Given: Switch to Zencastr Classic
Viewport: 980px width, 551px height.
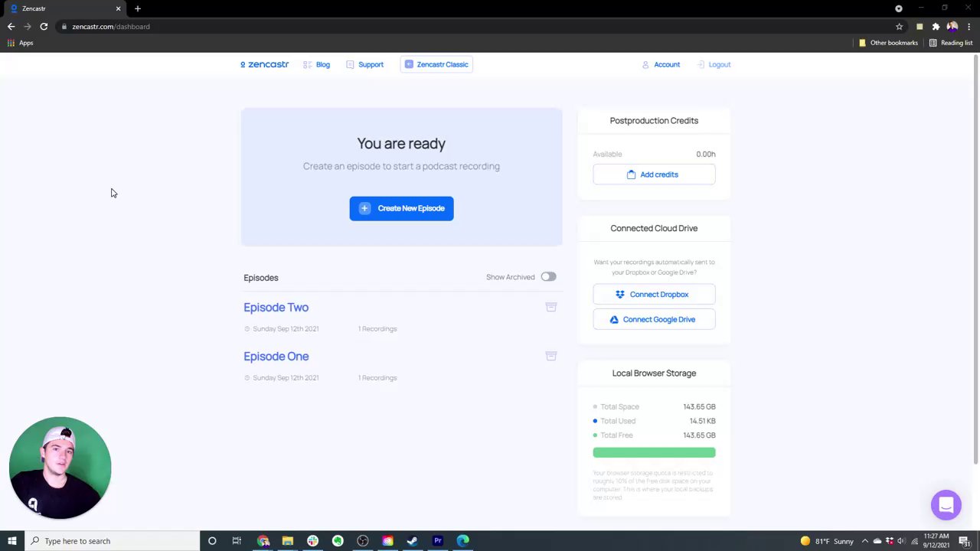Looking at the screenshot, I should pyautogui.click(x=436, y=64).
